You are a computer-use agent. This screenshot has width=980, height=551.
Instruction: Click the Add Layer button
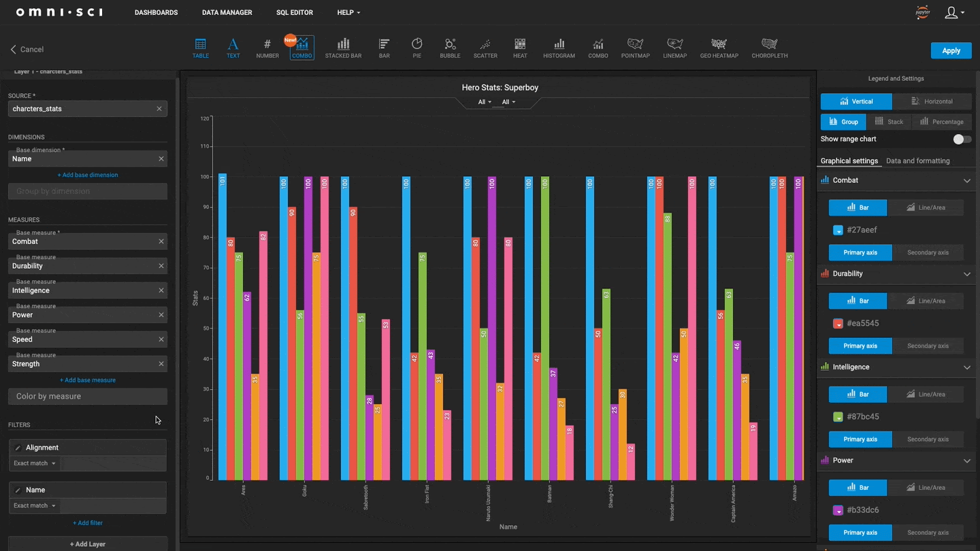[88, 544]
